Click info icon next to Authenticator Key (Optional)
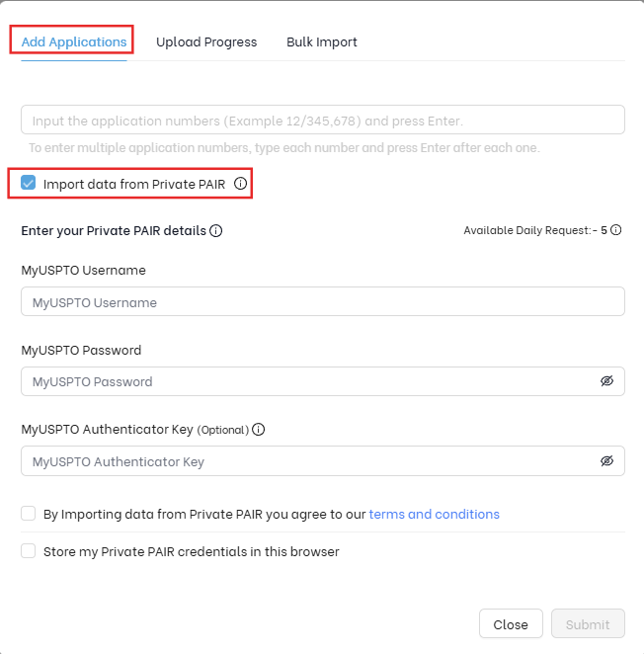The height and width of the screenshot is (654, 644). pyautogui.click(x=259, y=430)
